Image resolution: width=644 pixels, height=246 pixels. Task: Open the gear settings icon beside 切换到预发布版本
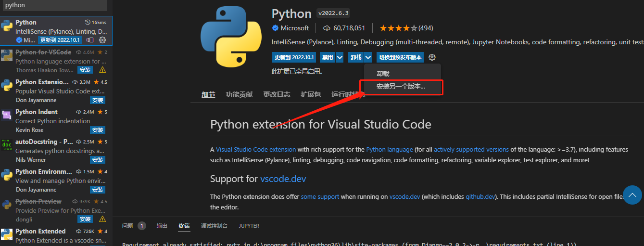click(432, 57)
